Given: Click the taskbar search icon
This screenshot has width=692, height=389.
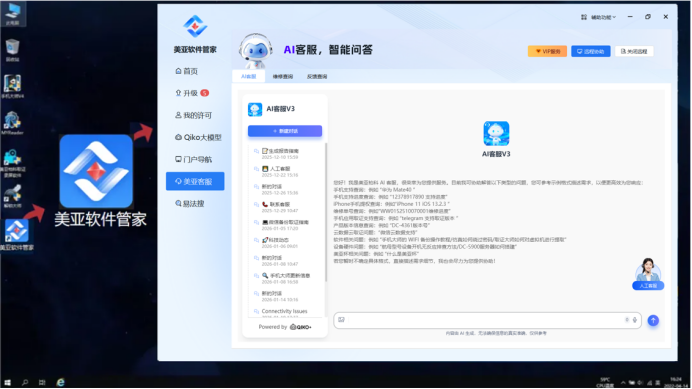Looking at the screenshot, I should point(25,382).
